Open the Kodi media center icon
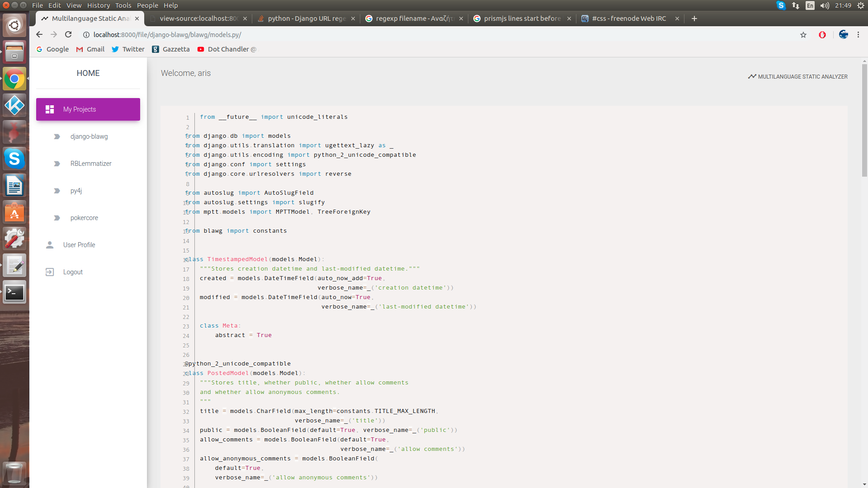 pos(14,105)
